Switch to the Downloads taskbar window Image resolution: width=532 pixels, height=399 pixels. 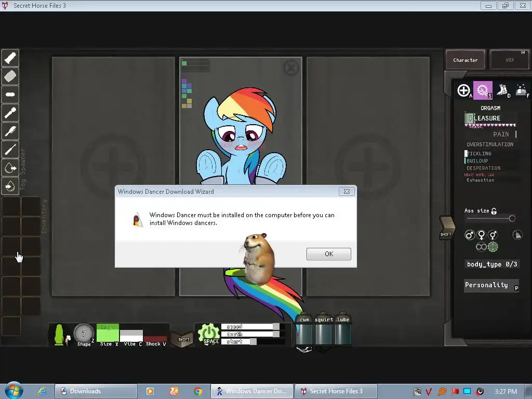coord(96,391)
